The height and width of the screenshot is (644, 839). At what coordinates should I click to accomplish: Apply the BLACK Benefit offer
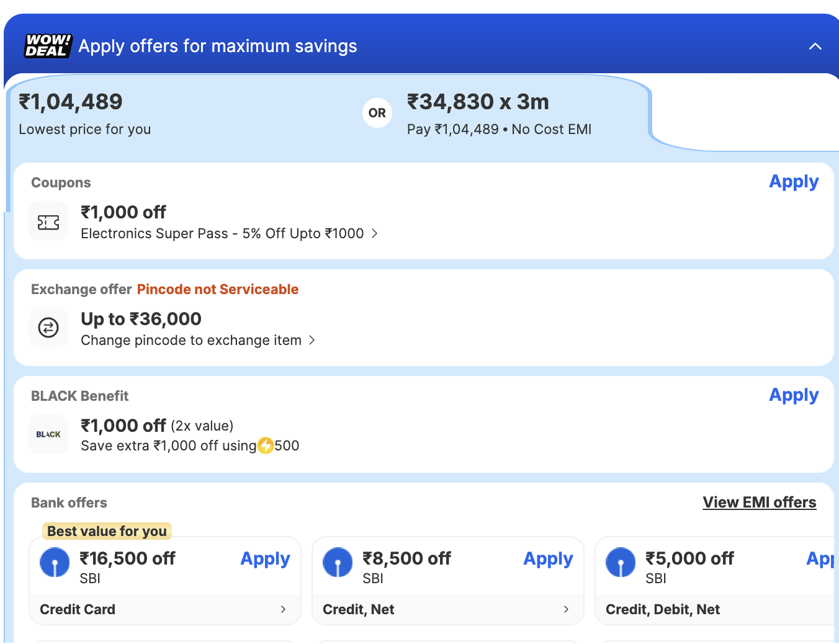click(793, 395)
